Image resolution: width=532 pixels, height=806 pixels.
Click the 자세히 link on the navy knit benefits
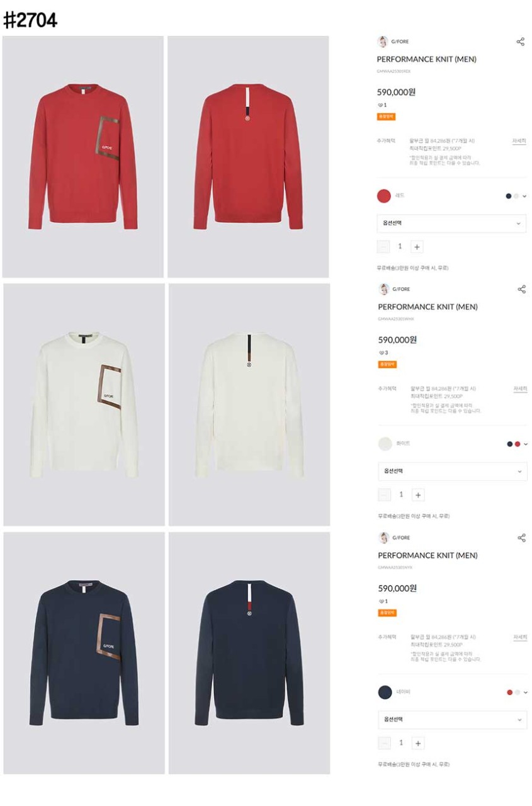pos(520,637)
